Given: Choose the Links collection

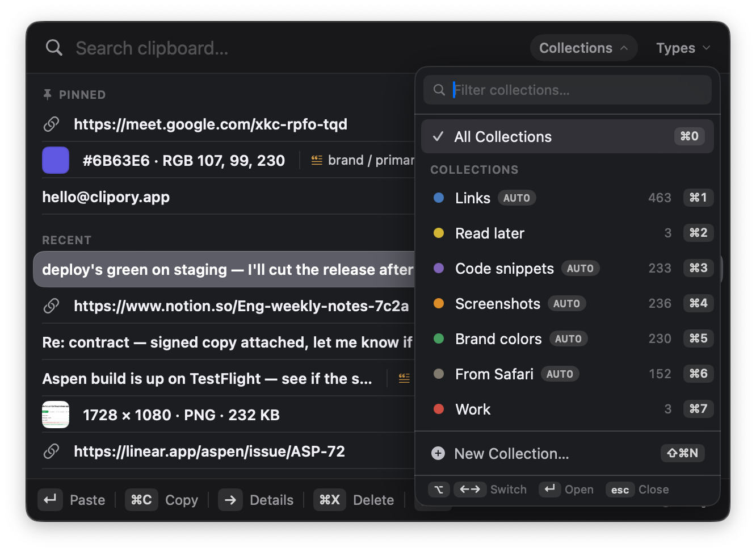Looking at the screenshot, I should (x=567, y=198).
